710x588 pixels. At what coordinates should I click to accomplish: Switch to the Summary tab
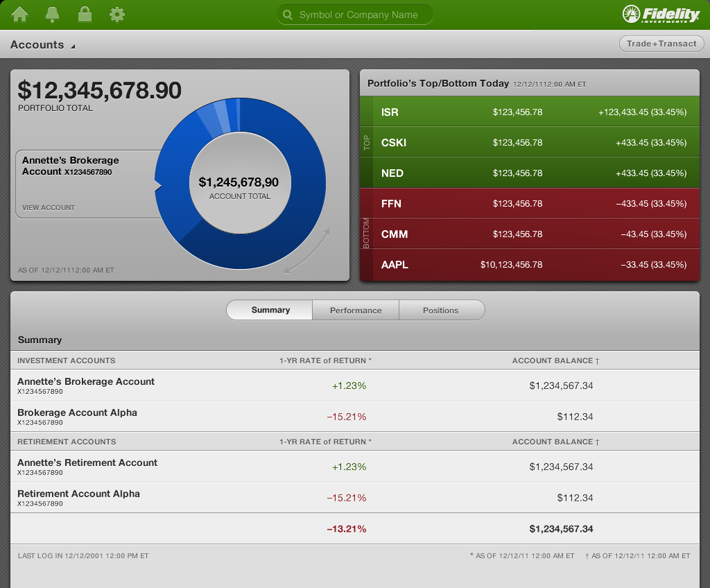(x=270, y=311)
